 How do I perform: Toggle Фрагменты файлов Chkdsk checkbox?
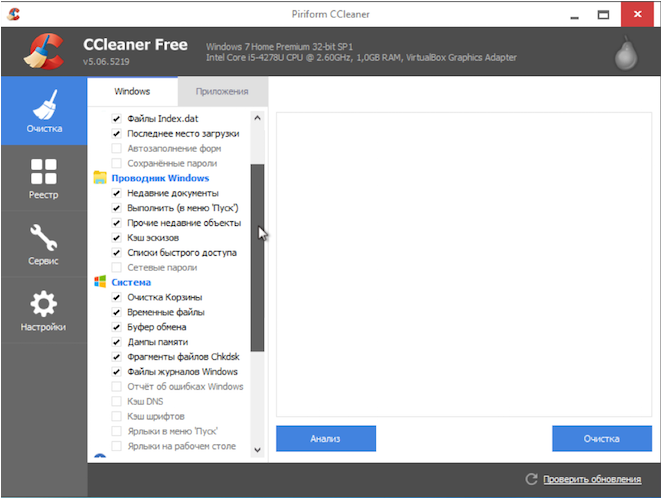click(x=117, y=357)
